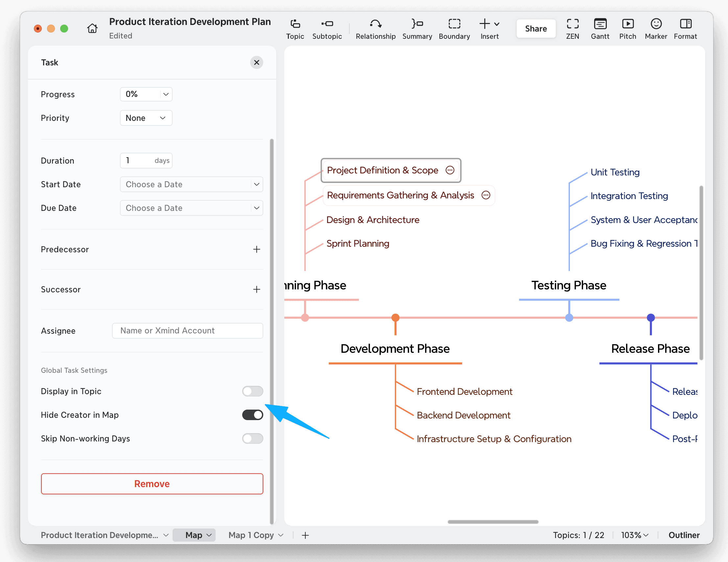Turn on Skip Non-working Days
The height and width of the screenshot is (562, 728).
tap(252, 438)
